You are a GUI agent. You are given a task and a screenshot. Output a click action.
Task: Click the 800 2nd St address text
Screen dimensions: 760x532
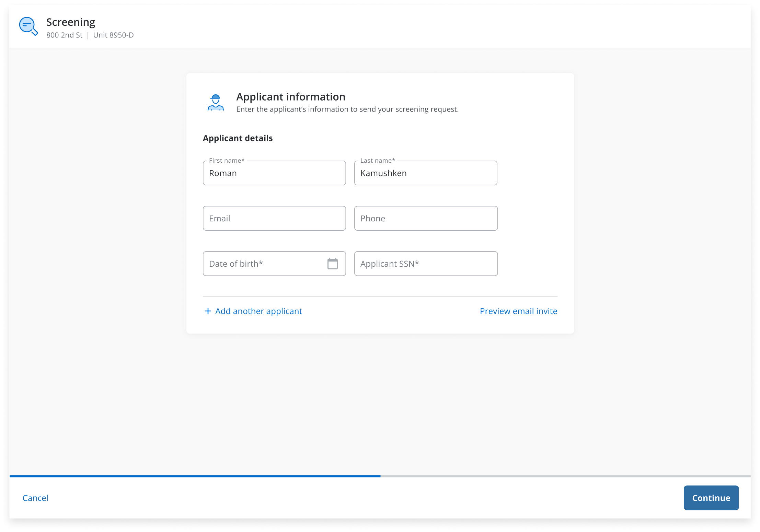coord(64,35)
